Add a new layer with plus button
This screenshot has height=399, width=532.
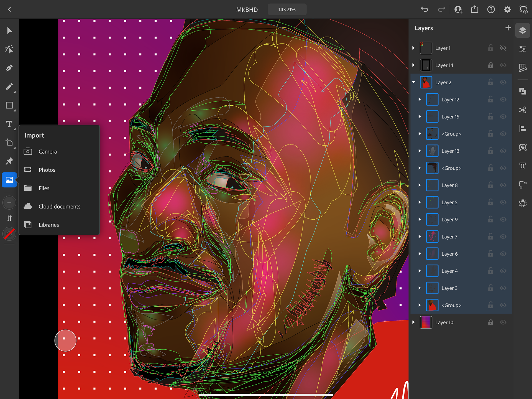pos(508,28)
